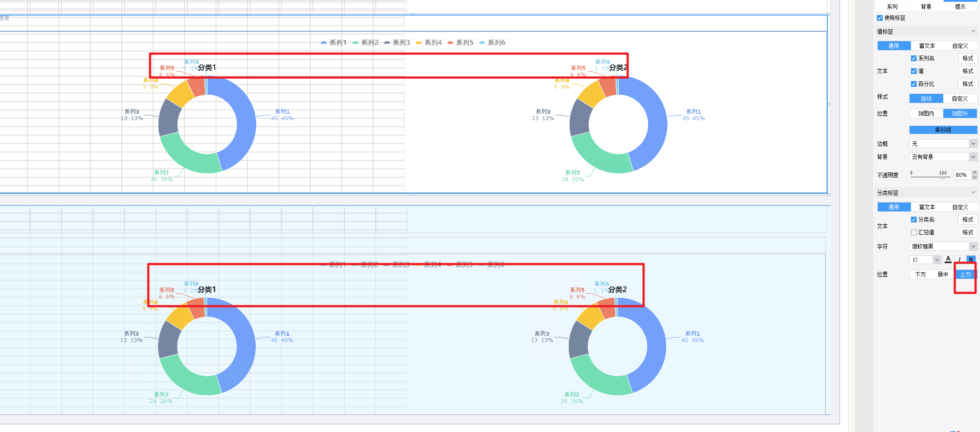The image size is (980, 432).
Task: Click 系列1 45% label in top 分类2 chart
Action: click(693, 115)
